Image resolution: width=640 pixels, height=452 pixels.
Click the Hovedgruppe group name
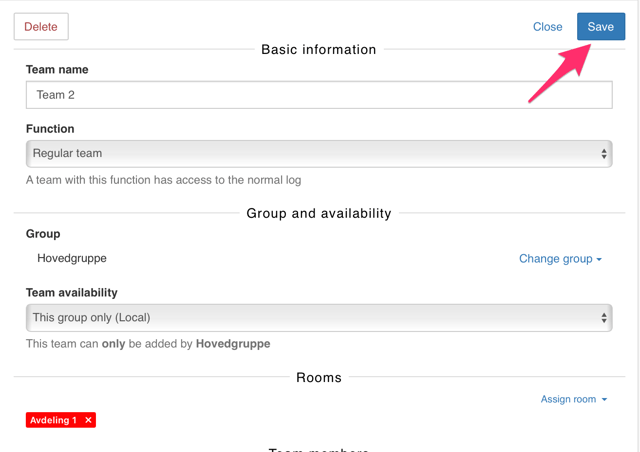click(72, 258)
